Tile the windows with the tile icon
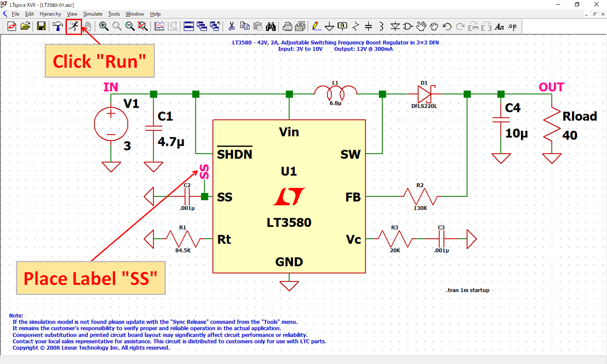607x364 pixels. 189,27
